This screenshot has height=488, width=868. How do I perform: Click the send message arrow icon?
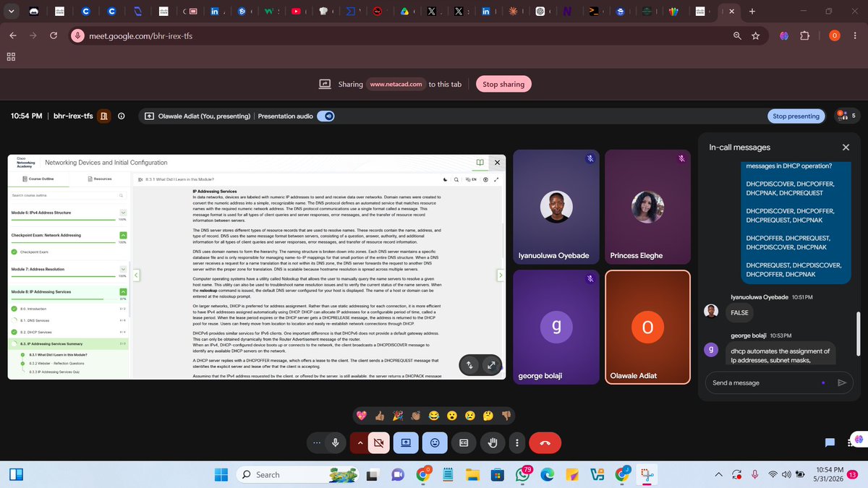coord(841,382)
